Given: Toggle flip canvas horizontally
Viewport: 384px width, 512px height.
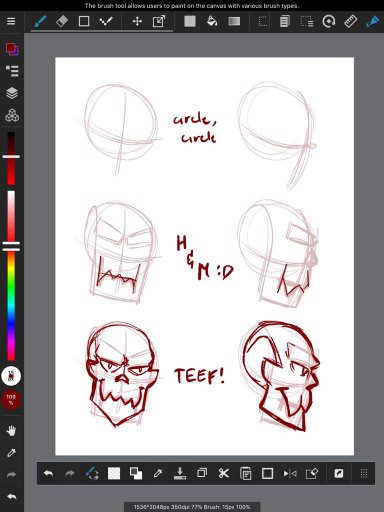Looking at the screenshot, I should pos(290,473).
